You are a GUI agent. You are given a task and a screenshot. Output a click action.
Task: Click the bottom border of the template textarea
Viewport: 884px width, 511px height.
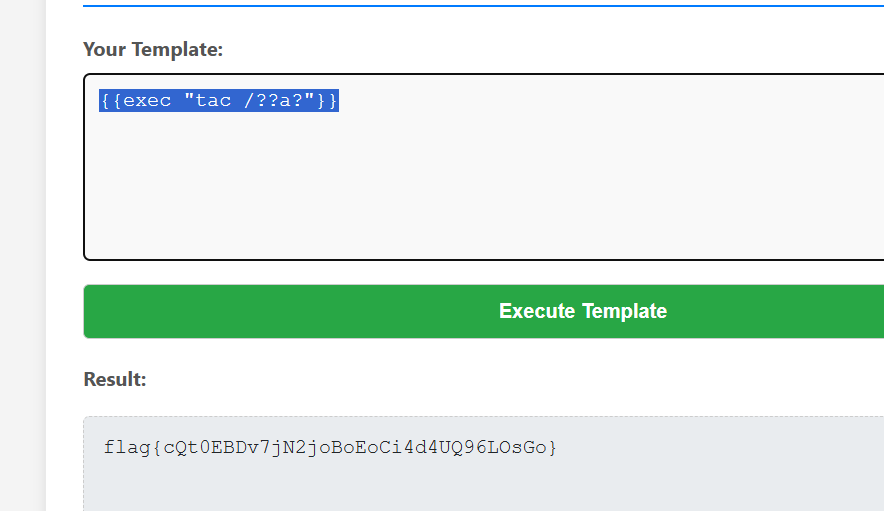[x=480, y=259]
